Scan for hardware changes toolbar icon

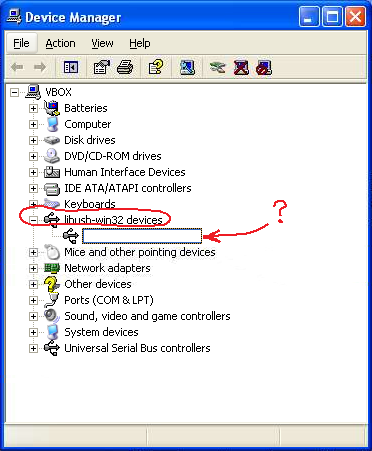tap(187, 67)
